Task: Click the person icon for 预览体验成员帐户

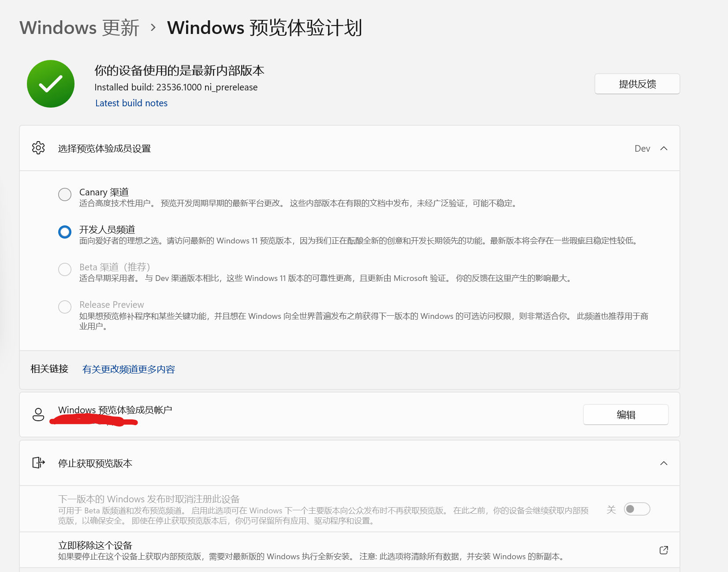Action: pos(38,415)
